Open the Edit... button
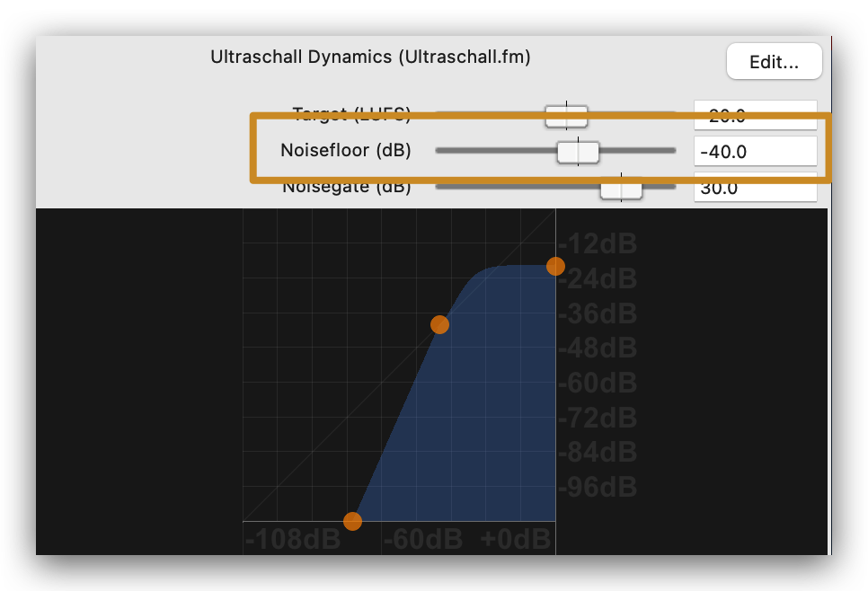Viewport: 868px width, 591px height. click(774, 61)
